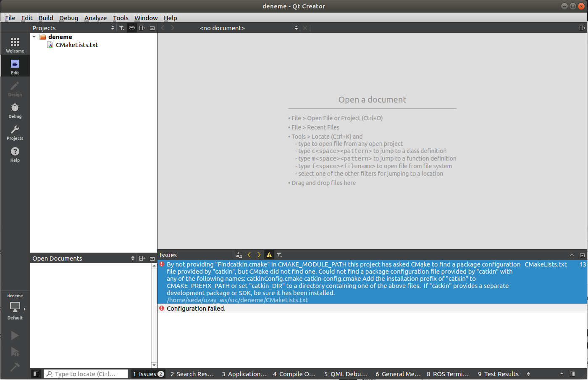Click the Type to locate search field
The width and height of the screenshot is (588, 380).
(x=86, y=374)
